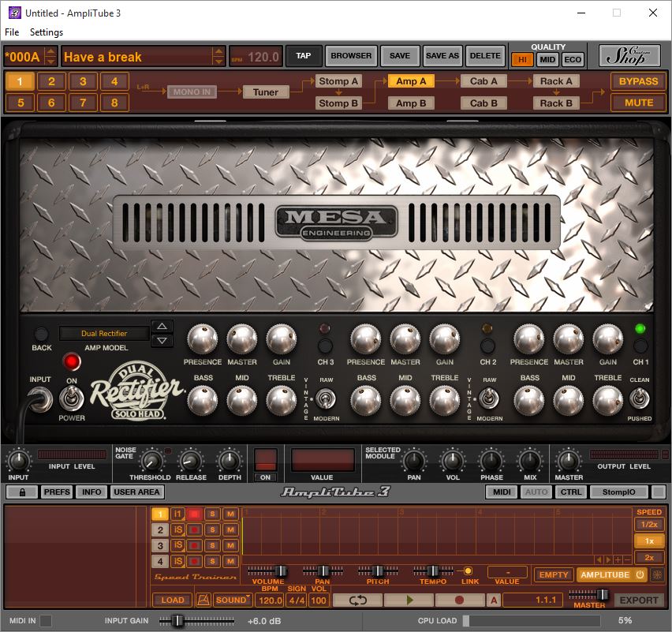Select amp channel CH 2
This screenshot has width=672, height=632.
point(487,346)
